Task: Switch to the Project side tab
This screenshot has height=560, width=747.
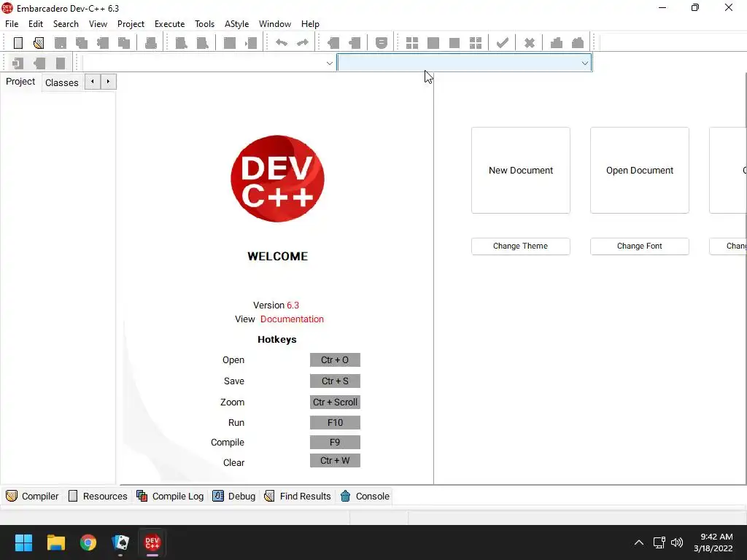Action: [20, 82]
